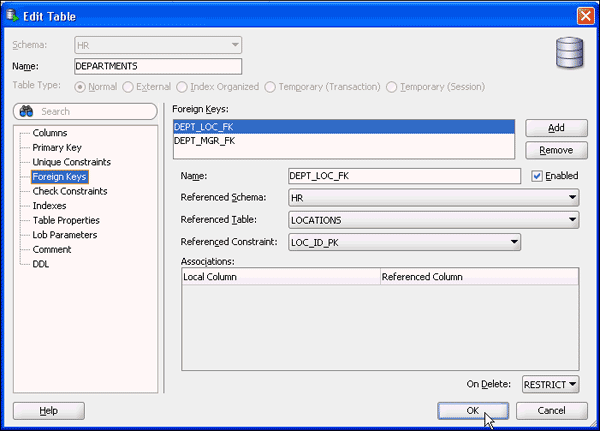This screenshot has width=600, height=431.
Task: Click the binoculars search icon
Action: click(x=26, y=111)
